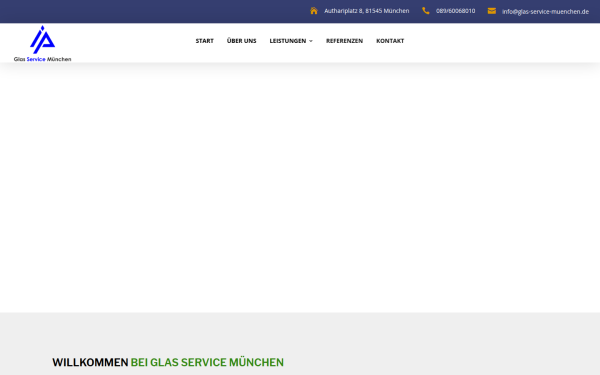Viewport: 600px width, 375px height.
Task: Click the info@glas-service-muenchen.de email link
Action: (x=545, y=11)
